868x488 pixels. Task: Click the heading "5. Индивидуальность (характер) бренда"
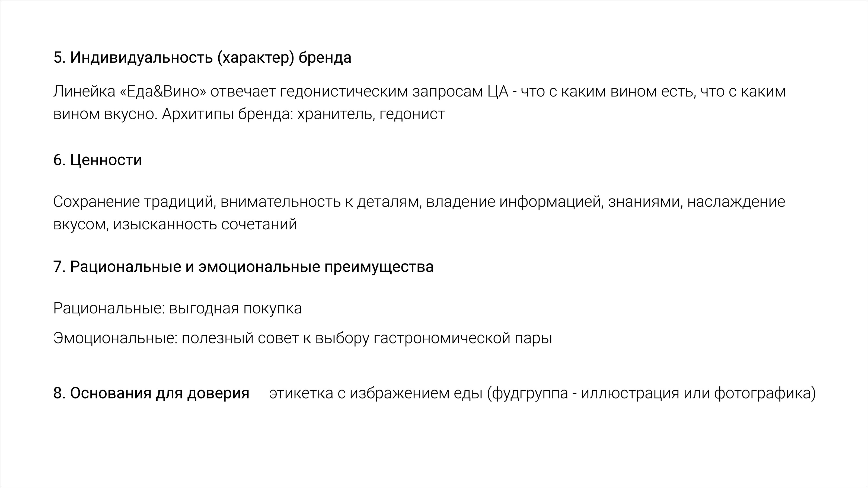coord(202,57)
